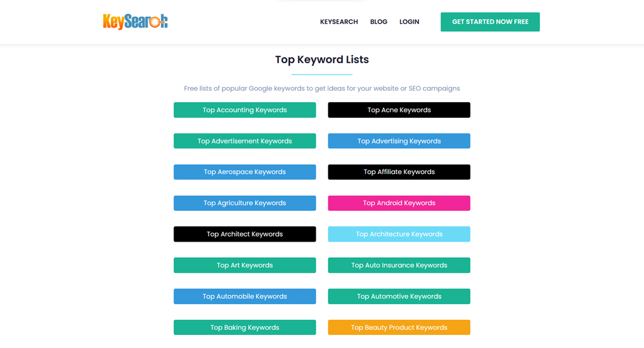Click Top Advertising Keywords button

[399, 141]
